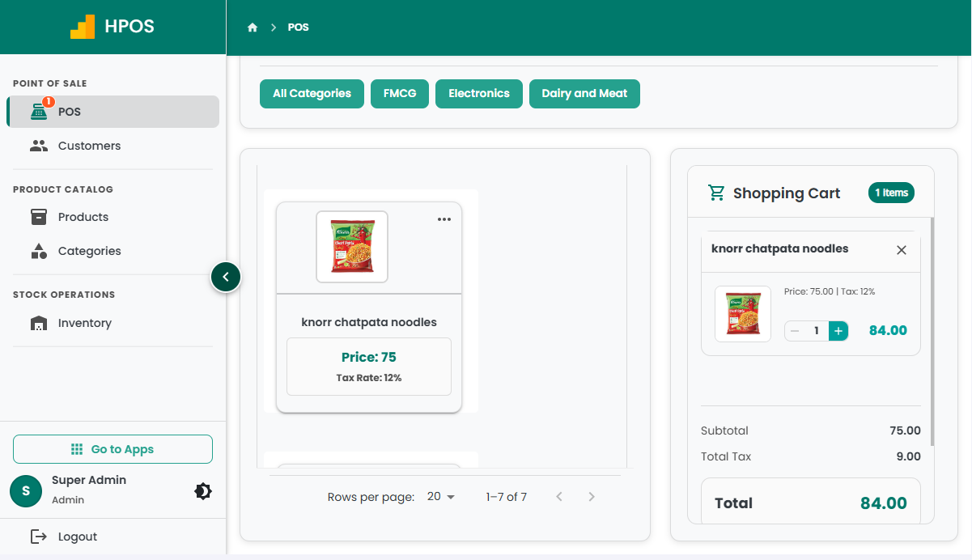
Task: Filter by All Categories
Action: point(312,94)
